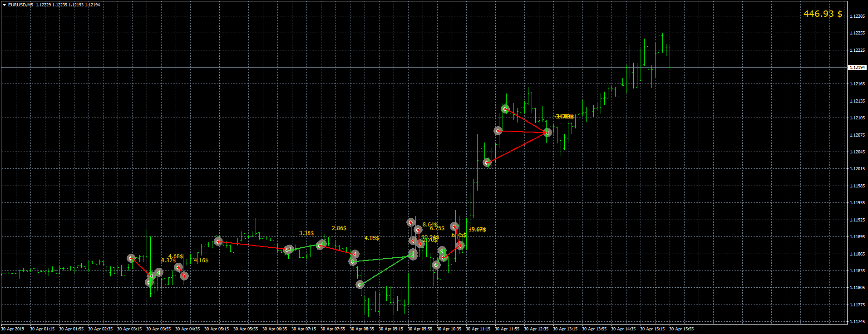Select the middle entry marker of the three-line trade group

(498, 131)
